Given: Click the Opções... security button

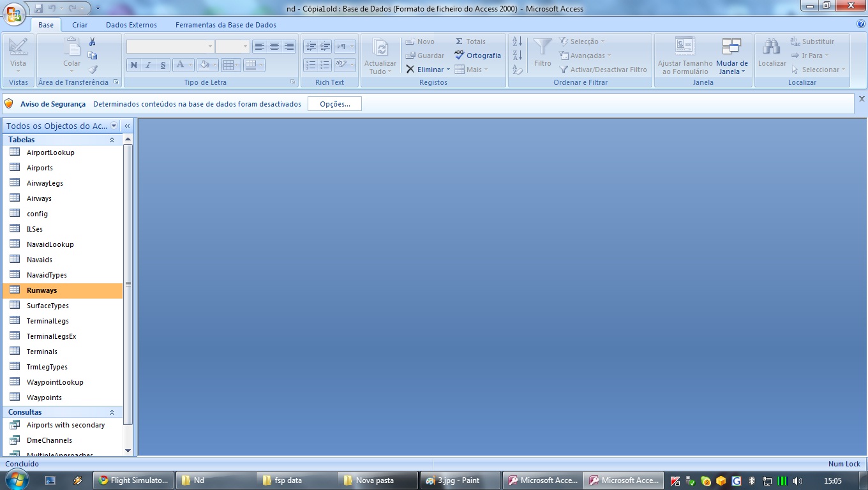Looking at the screenshot, I should pyautogui.click(x=334, y=104).
